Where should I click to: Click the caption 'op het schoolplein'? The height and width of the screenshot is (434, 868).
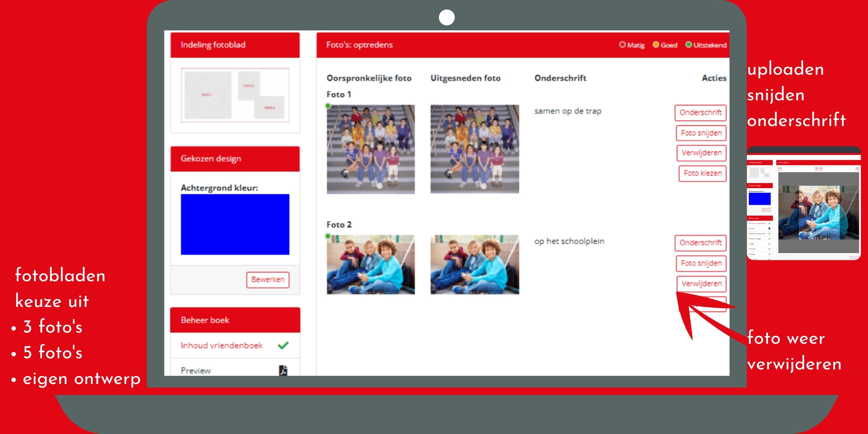pyautogui.click(x=569, y=241)
